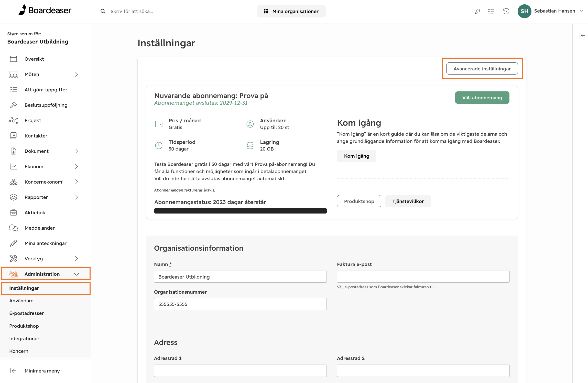Viewport: 588px width, 383px height.
Task: Expand the Möten submenu chevron
Action: click(x=77, y=74)
